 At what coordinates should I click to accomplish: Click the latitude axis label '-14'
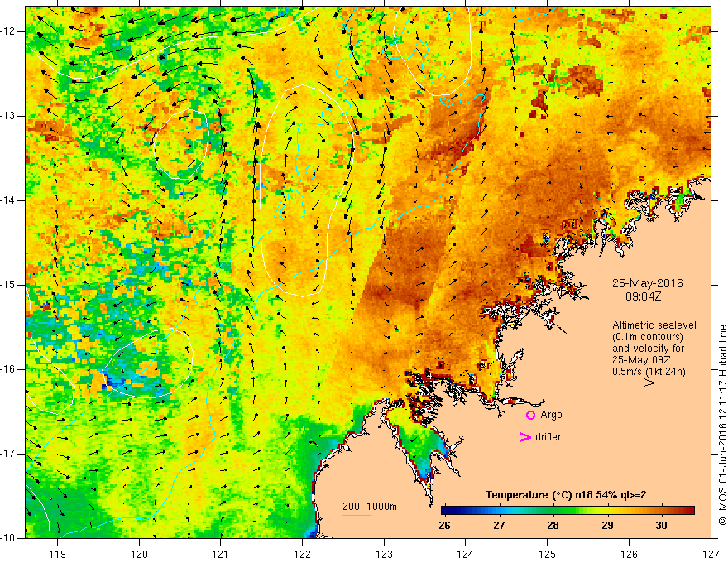[x=9, y=200]
